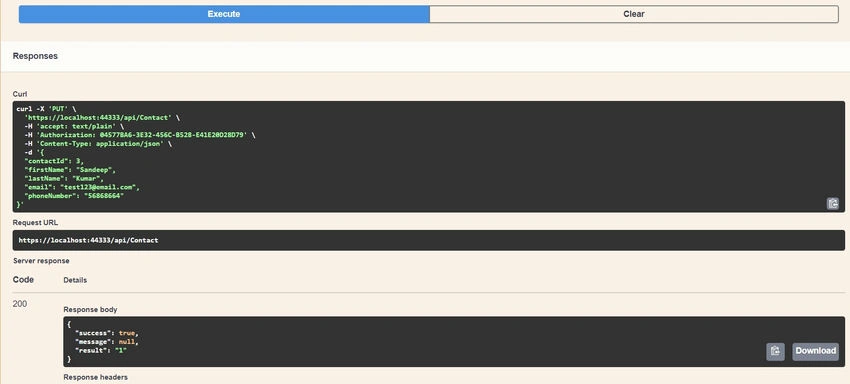Image resolution: width=850 pixels, height=384 pixels.
Task: Click the 200 status code
Action: [x=20, y=304]
